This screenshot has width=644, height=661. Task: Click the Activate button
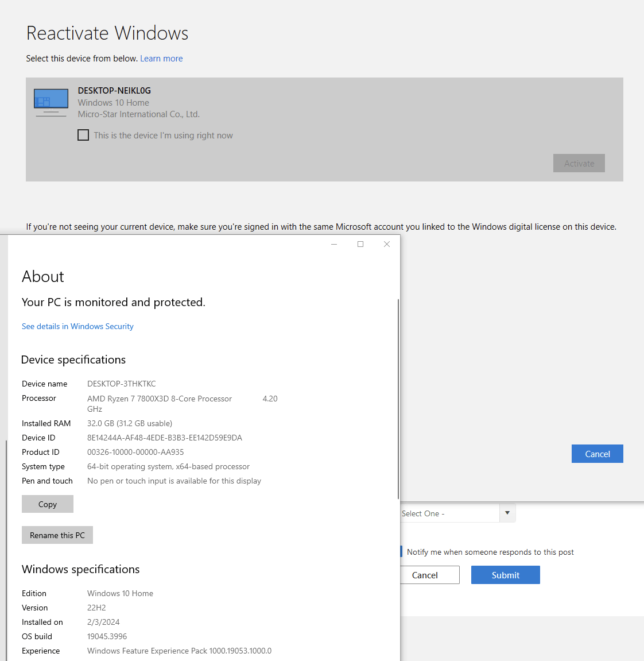tap(579, 163)
